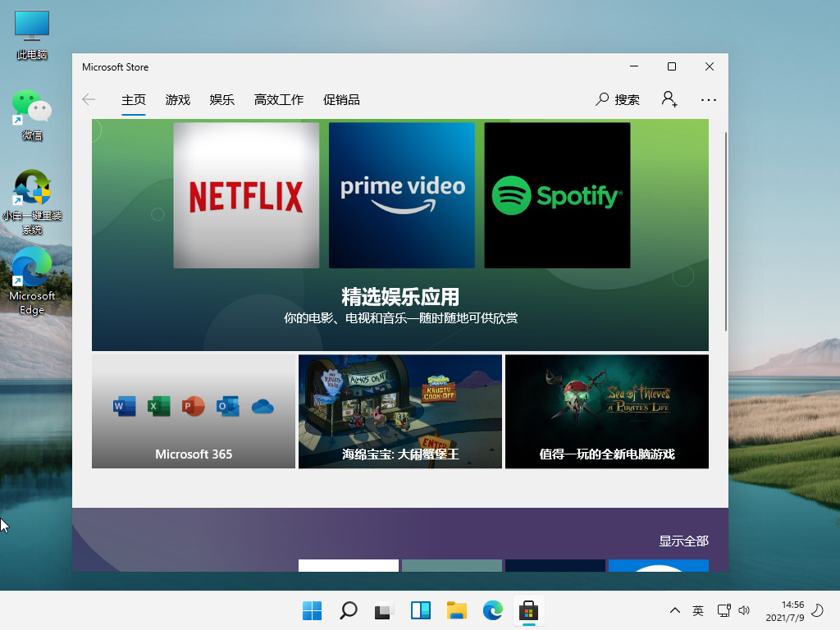Expand the hidden tray icons chevron

click(x=675, y=610)
